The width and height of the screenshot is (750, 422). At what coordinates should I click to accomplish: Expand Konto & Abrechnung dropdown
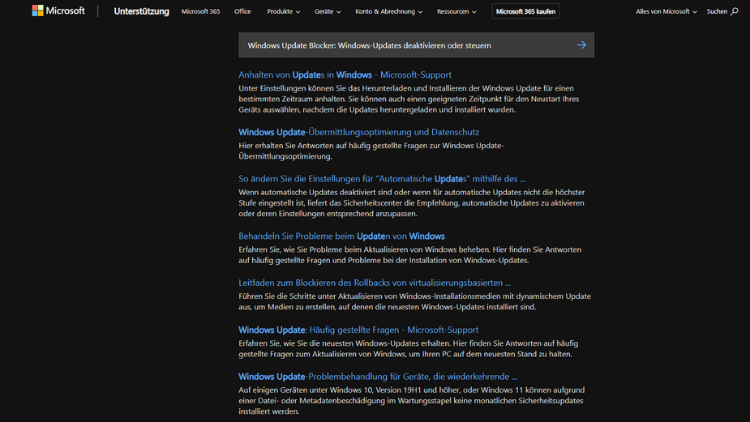[389, 11]
